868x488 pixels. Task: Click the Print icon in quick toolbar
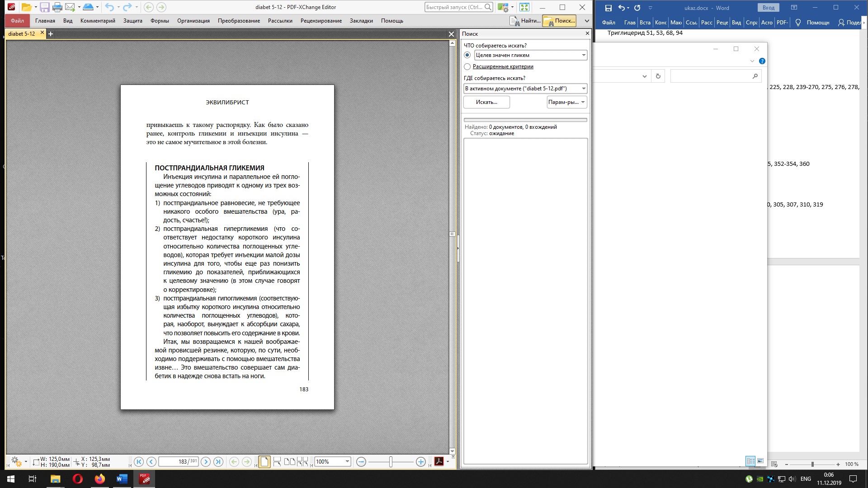(x=57, y=7)
